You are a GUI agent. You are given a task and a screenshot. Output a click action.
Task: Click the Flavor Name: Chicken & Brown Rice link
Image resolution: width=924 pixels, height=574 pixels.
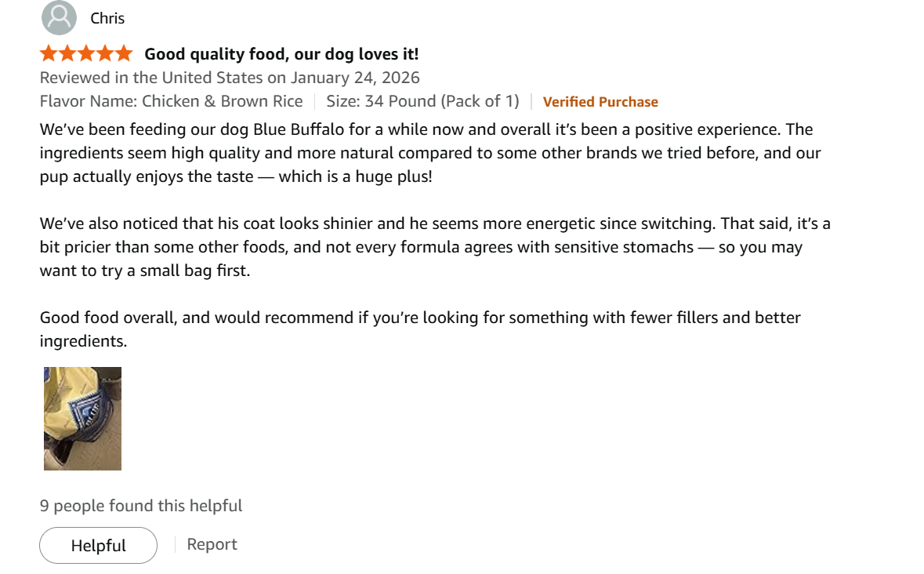click(171, 101)
